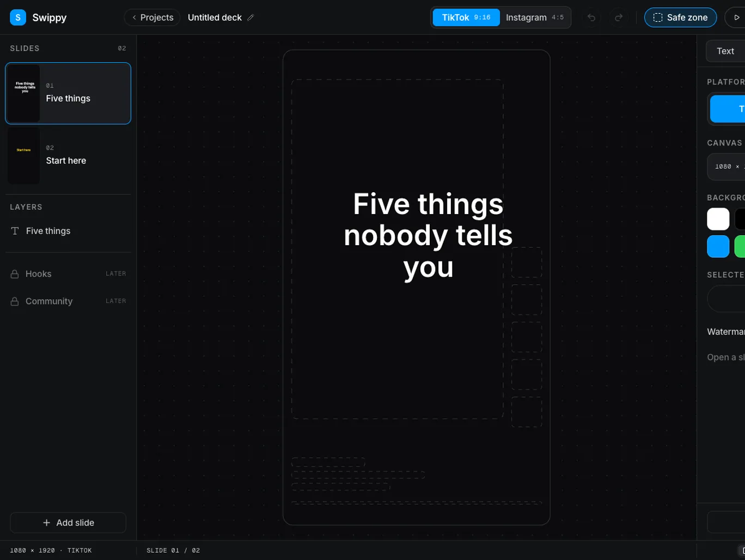Image resolution: width=745 pixels, height=560 pixels.
Task: Select slide 01 Five things
Action: pyautogui.click(x=68, y=93)
